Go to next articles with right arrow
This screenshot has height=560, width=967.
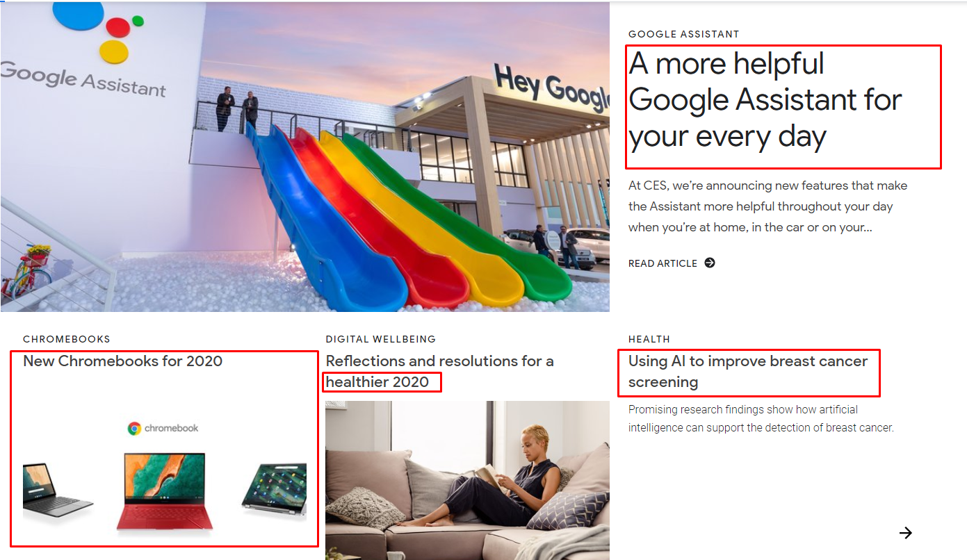click(905, 533)
